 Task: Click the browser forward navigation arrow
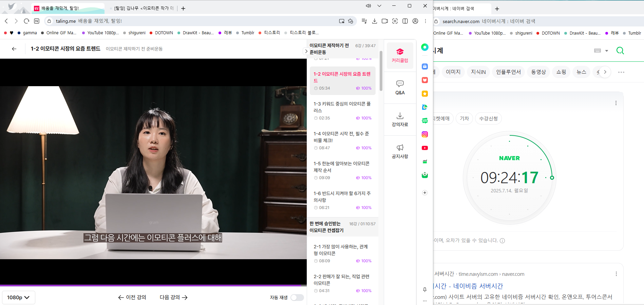pyautogui.click(x=16, y=21)
